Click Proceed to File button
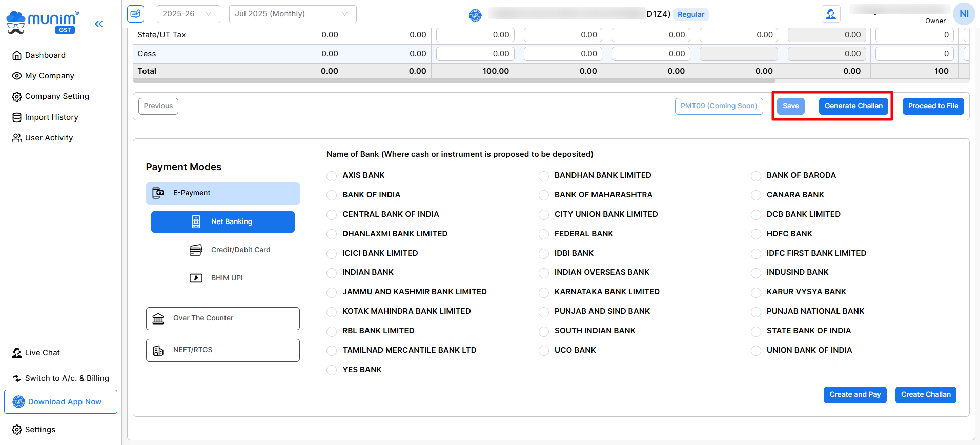 pos(933,106)
